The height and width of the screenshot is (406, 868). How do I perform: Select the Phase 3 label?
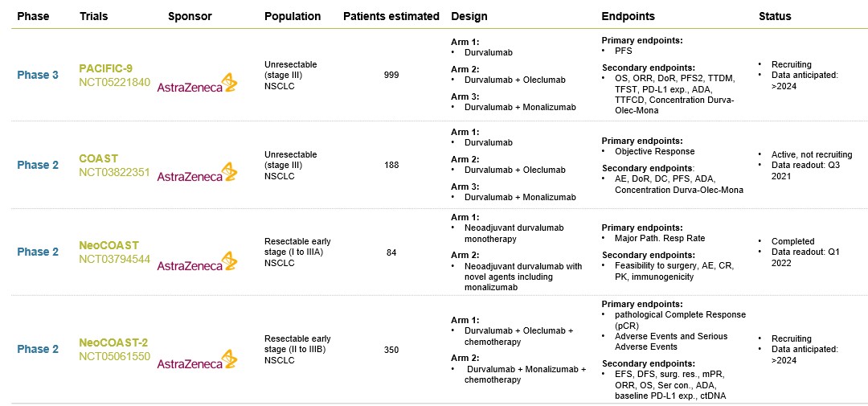click(38, 75)
